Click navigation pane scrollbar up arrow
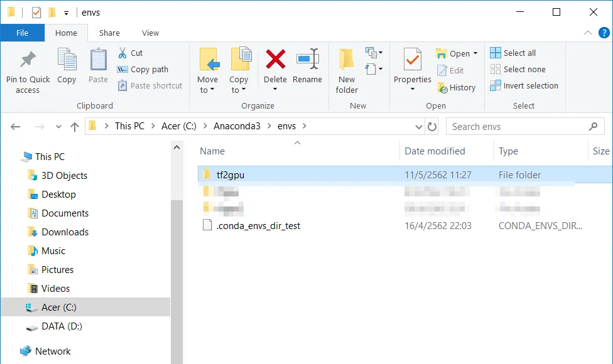613x364 pixels. [176, 147]
